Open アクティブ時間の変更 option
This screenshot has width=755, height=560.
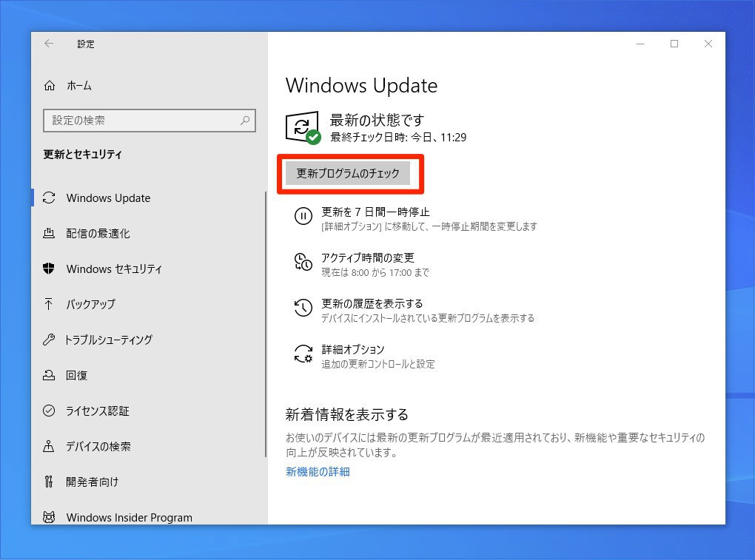(368, 258)
